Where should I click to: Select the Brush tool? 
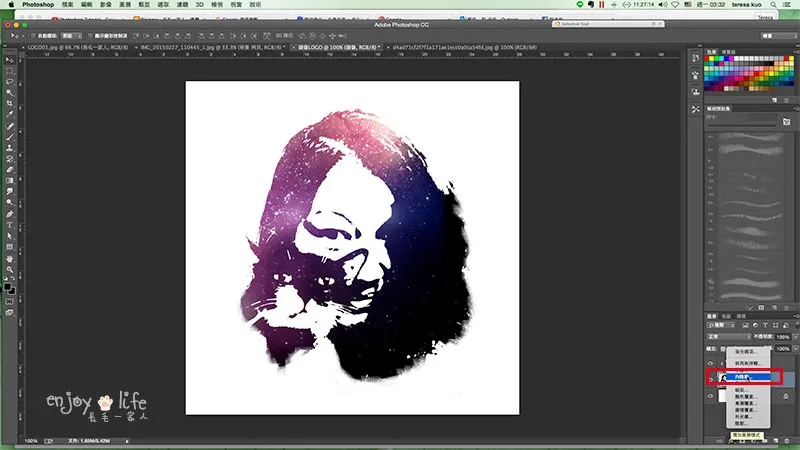click(x=10, y=137)
